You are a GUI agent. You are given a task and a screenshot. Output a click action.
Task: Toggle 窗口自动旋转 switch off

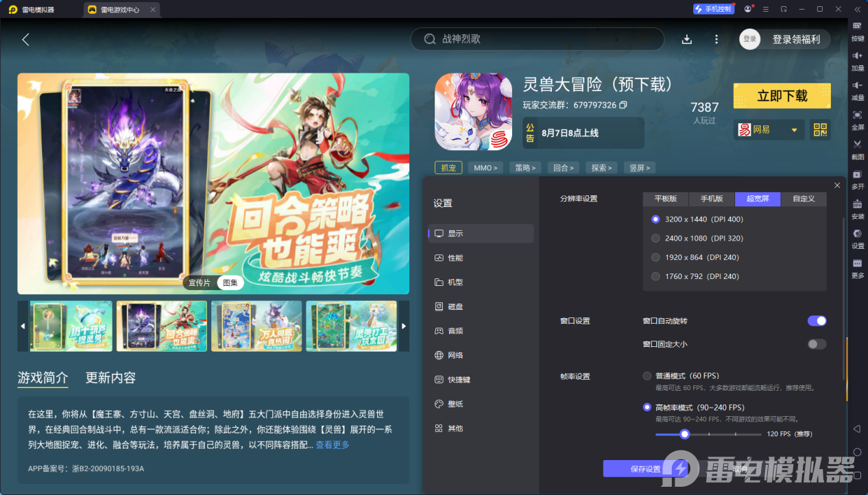pos(817,321)
